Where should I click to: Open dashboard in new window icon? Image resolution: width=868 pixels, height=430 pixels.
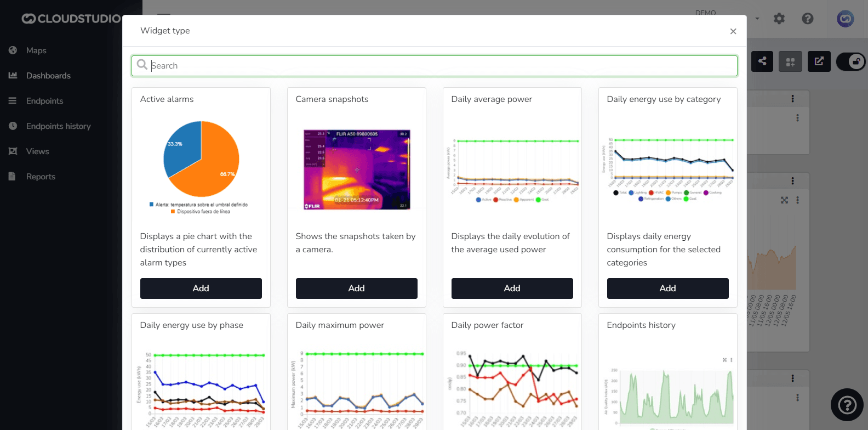[819, 61]
